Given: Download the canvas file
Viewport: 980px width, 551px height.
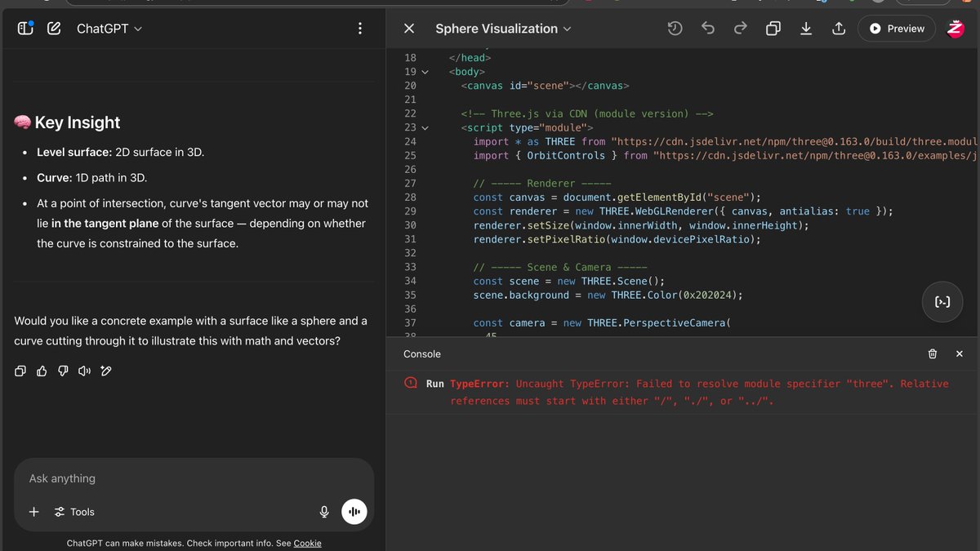Looking at the screenshot, I should coord(806,29).
